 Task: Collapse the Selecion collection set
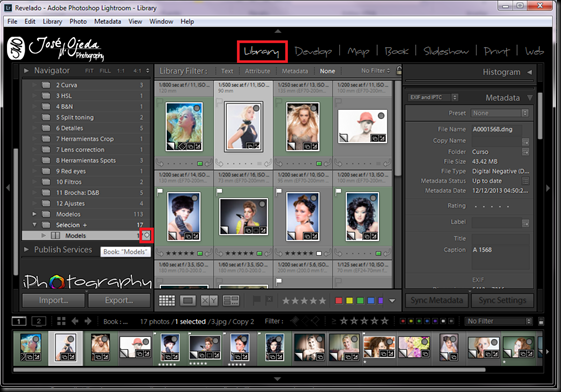(x=34, y=225)
